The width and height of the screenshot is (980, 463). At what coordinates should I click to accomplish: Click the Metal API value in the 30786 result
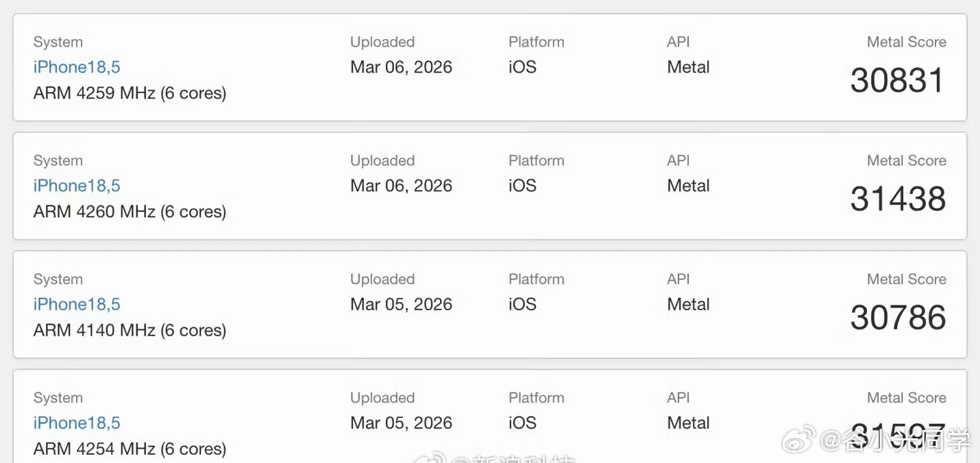pos(688,304)
